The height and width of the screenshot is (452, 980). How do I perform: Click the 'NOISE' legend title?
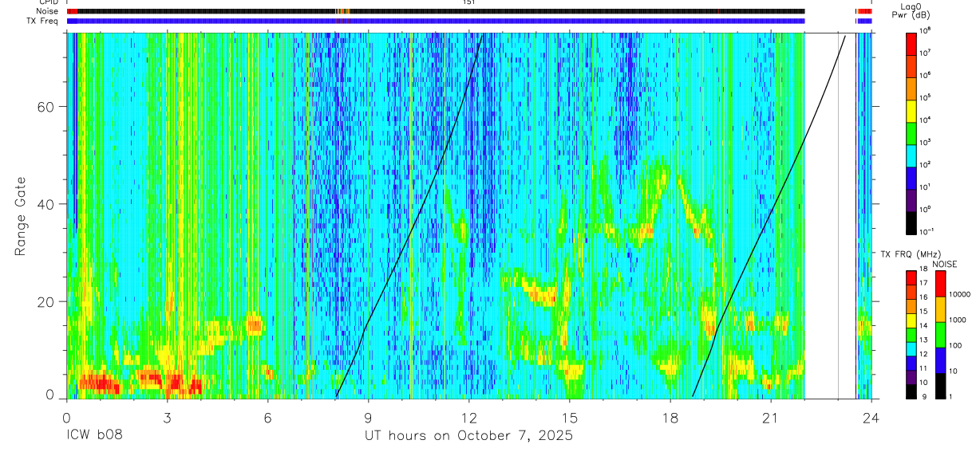point(945,264)
